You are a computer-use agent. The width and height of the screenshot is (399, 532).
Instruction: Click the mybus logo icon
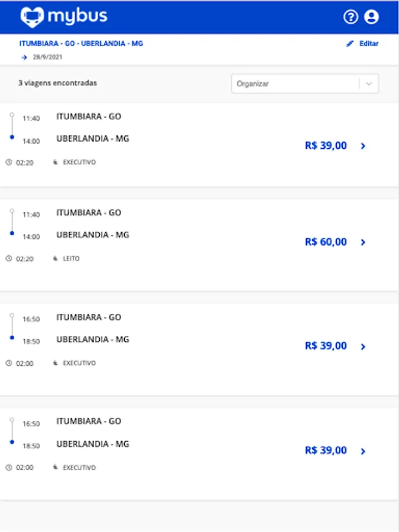(32, 17)
